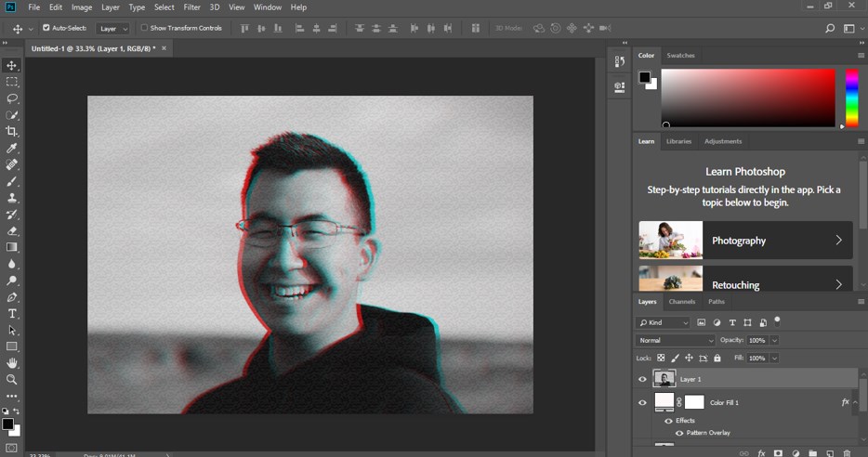
Task: Swap foreground and background colors
Action: tap(16, 411)
